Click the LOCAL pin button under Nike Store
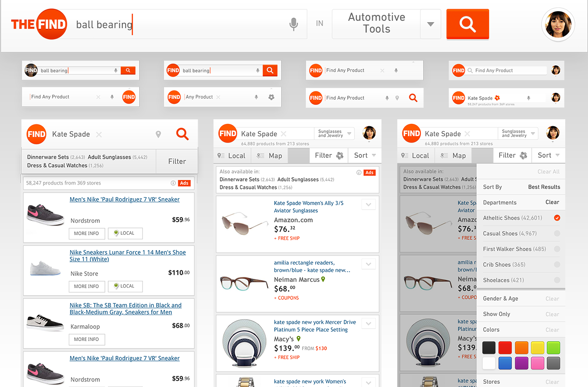This screenshot has height=387, width=588. click(x=125, y=286)
